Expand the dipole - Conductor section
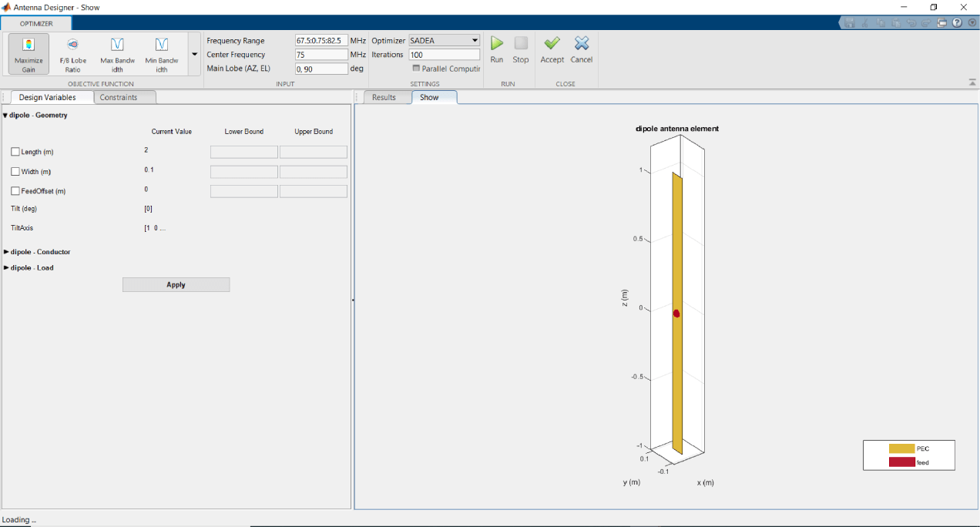Image resolution: width=980 pixels, height=527 pixels. tap(7, 252)
